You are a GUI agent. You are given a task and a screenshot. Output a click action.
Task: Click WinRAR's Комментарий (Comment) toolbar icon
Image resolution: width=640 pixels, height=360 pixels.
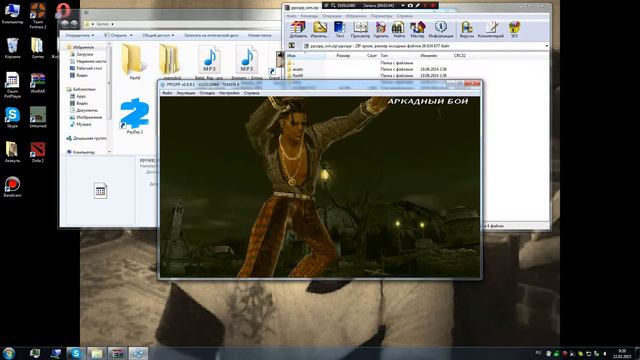pyautogui.click(x=491, y=29)
